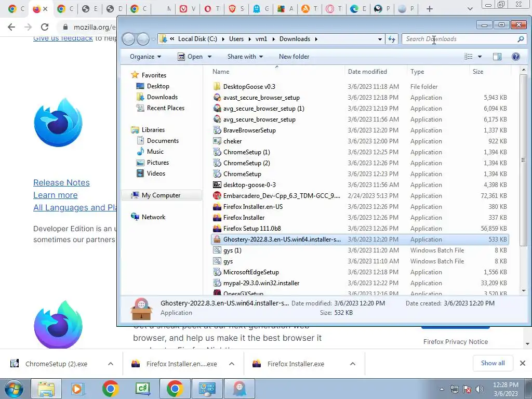Open Firefox Privacy Notice link
532x399 pixels.
point(455,342)
